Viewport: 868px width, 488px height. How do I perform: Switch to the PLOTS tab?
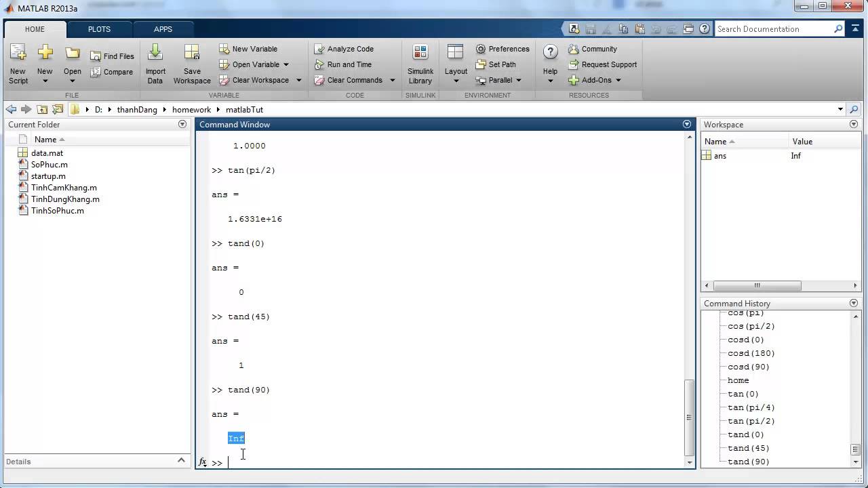coord(99,29)
